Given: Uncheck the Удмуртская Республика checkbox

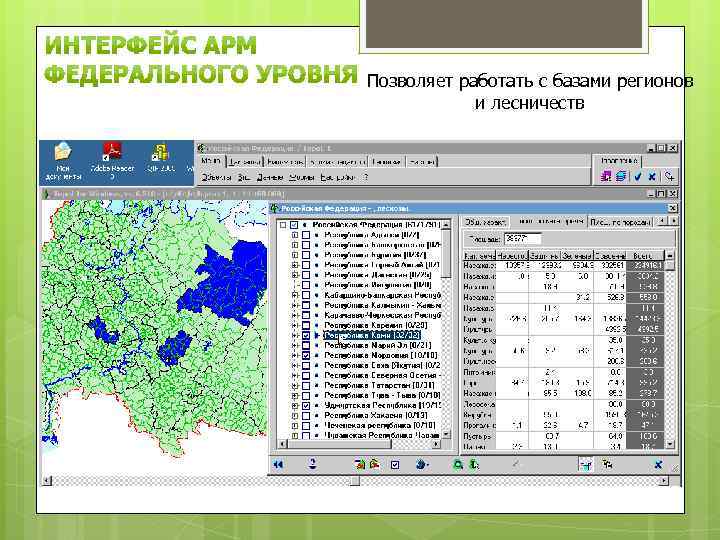Looking at the screenshot, I should [306, 405].
